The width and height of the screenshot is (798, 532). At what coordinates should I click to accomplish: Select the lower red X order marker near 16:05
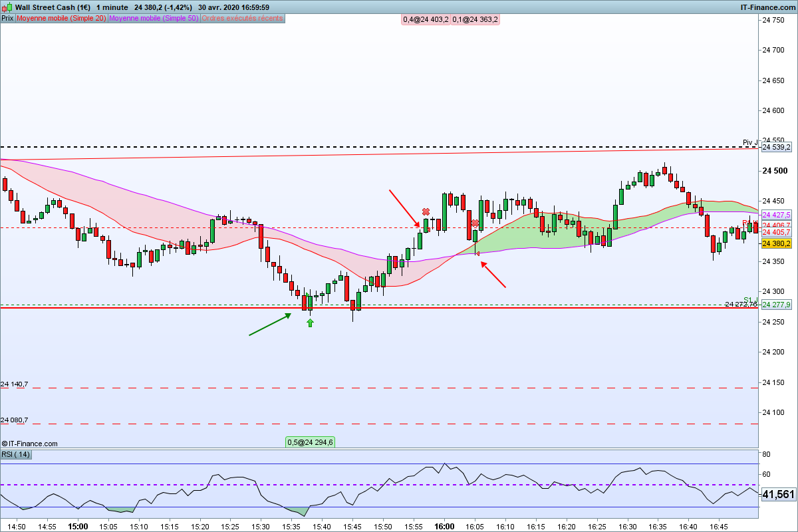pos(475,223)
